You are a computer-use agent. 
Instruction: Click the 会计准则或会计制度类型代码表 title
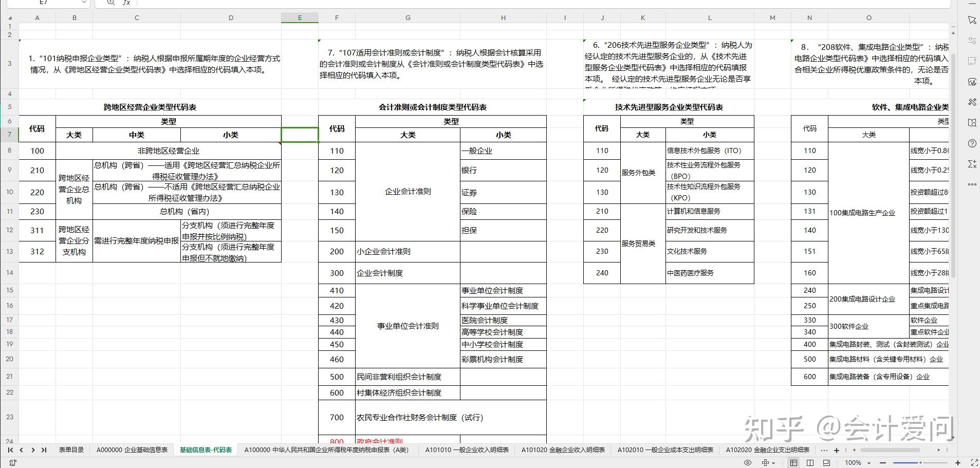click(433, 107)
